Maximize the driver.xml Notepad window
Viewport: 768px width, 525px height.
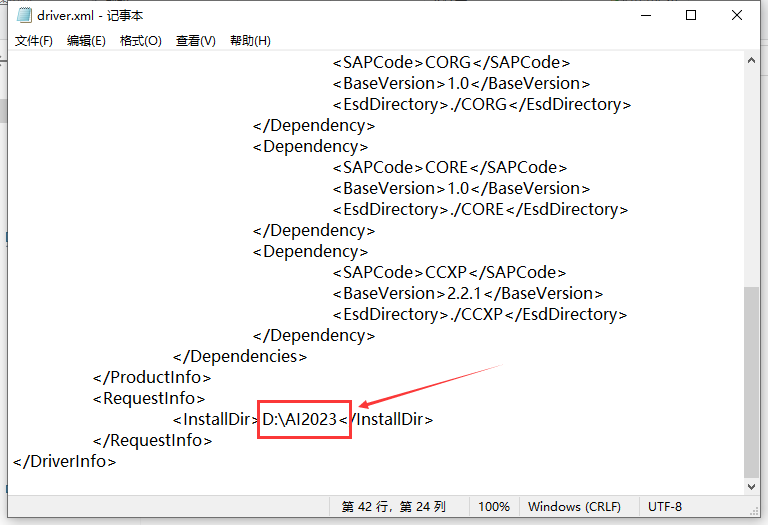(x=691, y=15)
